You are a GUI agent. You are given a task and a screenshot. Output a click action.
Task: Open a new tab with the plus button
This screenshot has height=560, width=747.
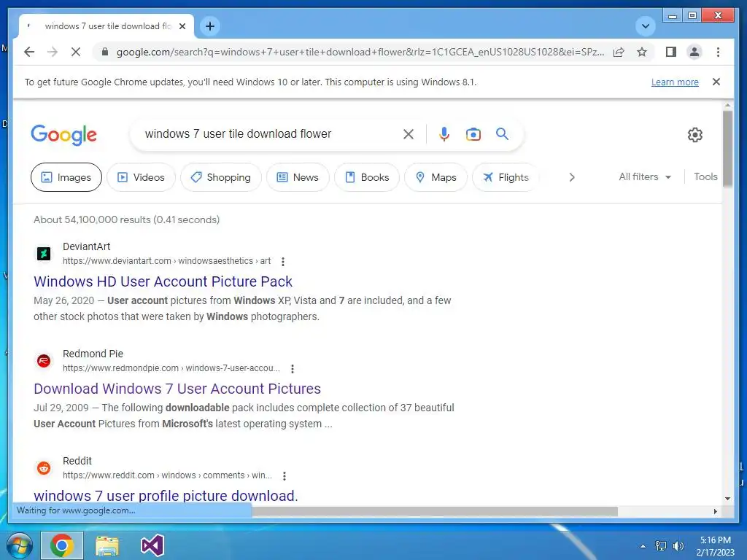pyautogui.click(x=210, y=26)
